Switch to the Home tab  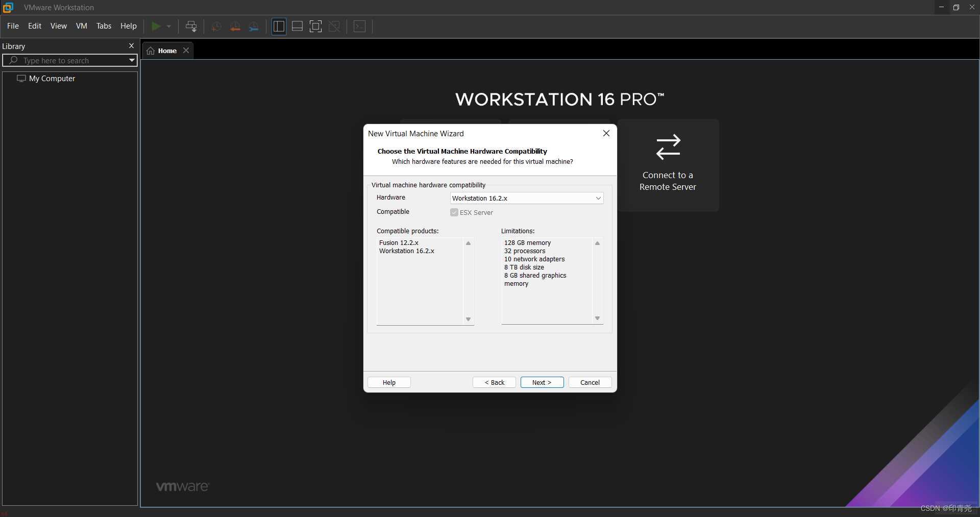point(167,51)
